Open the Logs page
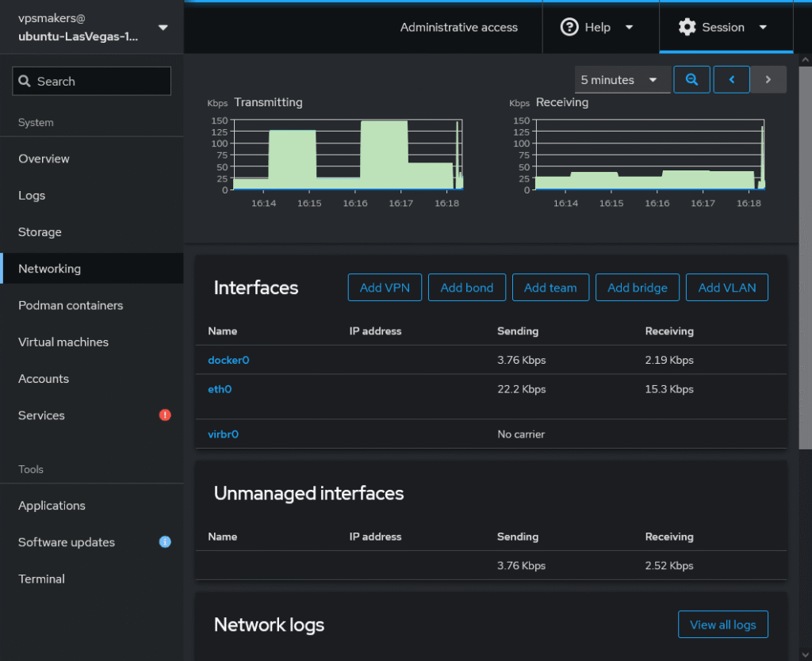The image size is (812, 661). [x=92, y=196]
